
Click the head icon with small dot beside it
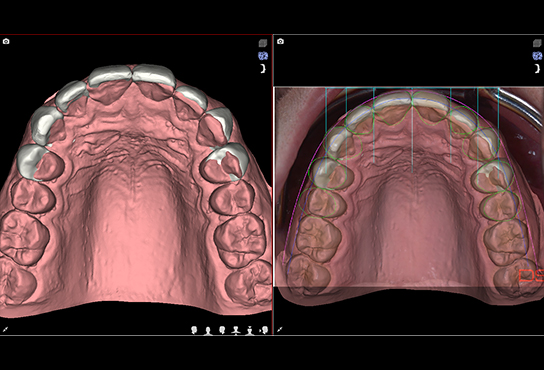click(264, 330)
